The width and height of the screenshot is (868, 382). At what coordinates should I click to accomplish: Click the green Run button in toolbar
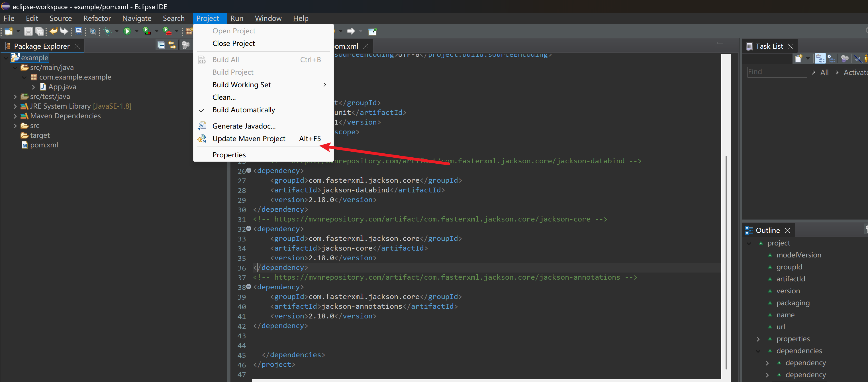point(127,31)
